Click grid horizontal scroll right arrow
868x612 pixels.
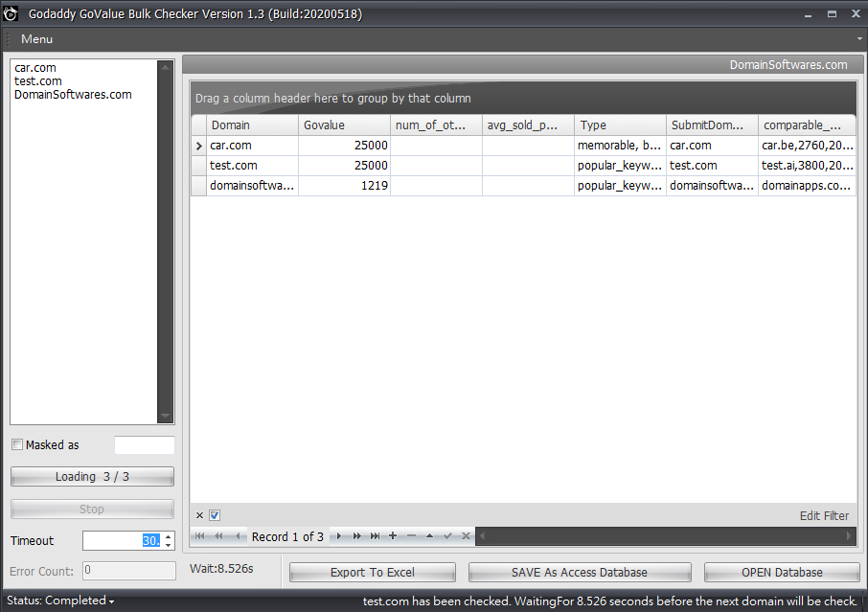(x=849, y=535)
